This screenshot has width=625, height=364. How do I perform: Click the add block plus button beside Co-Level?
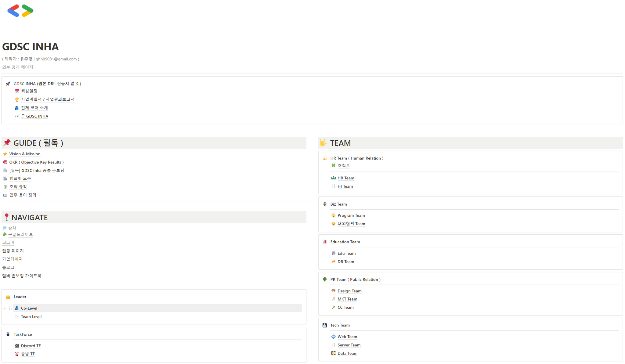pos(5,308)
